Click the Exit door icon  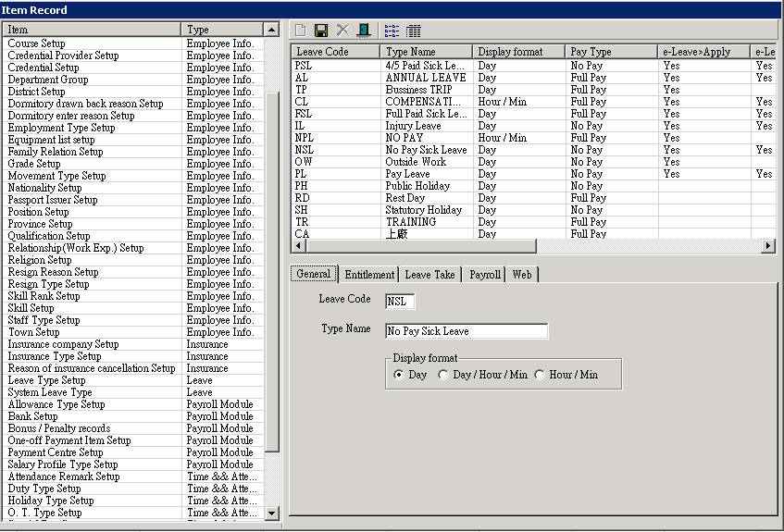click(x=364, y=30)
